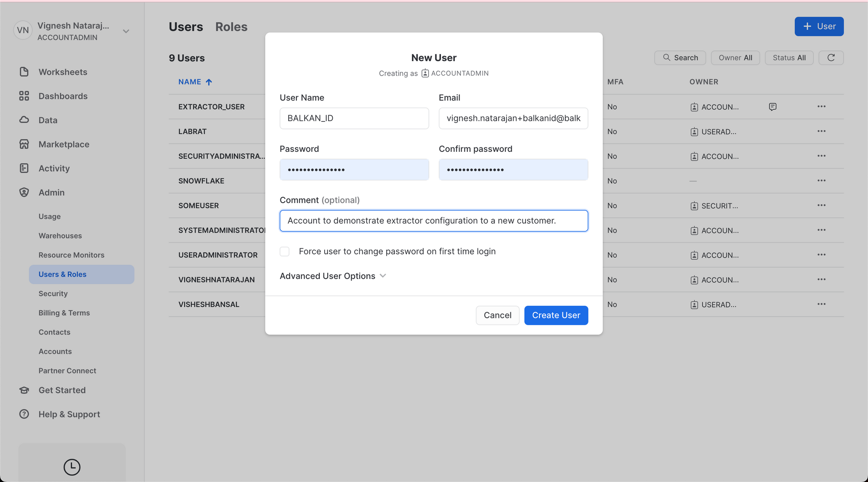
Task: Open the Owner All filter dropdown
Action: pyautogui.click(x=735, y=58)
